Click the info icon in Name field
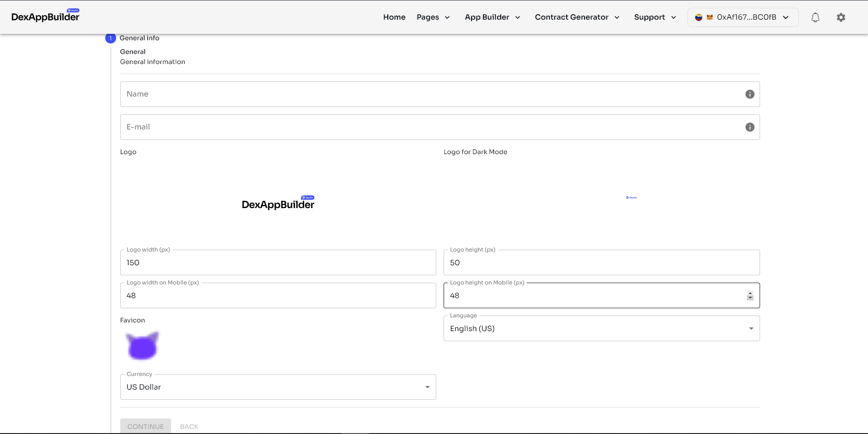Image resolution: width=868 pixels, height=434 pixels. point(750,94)
